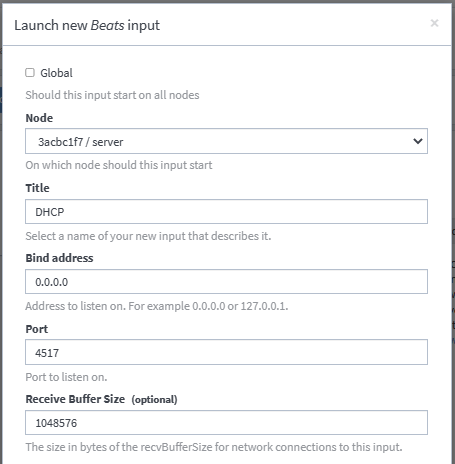Click help text Port to listen on
Image resolution: width=455 pixels, height=464 pixels.
66,377
